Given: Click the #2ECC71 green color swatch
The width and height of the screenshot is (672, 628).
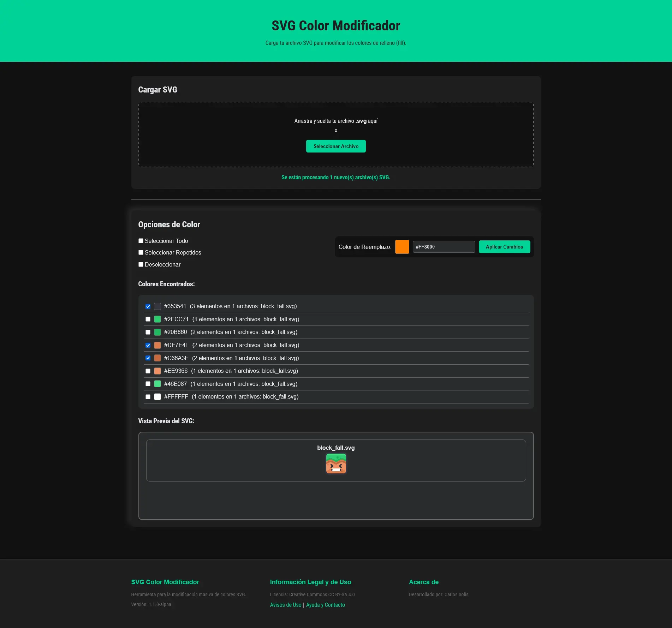Looking at the screenshot, I should pos(157,319).
